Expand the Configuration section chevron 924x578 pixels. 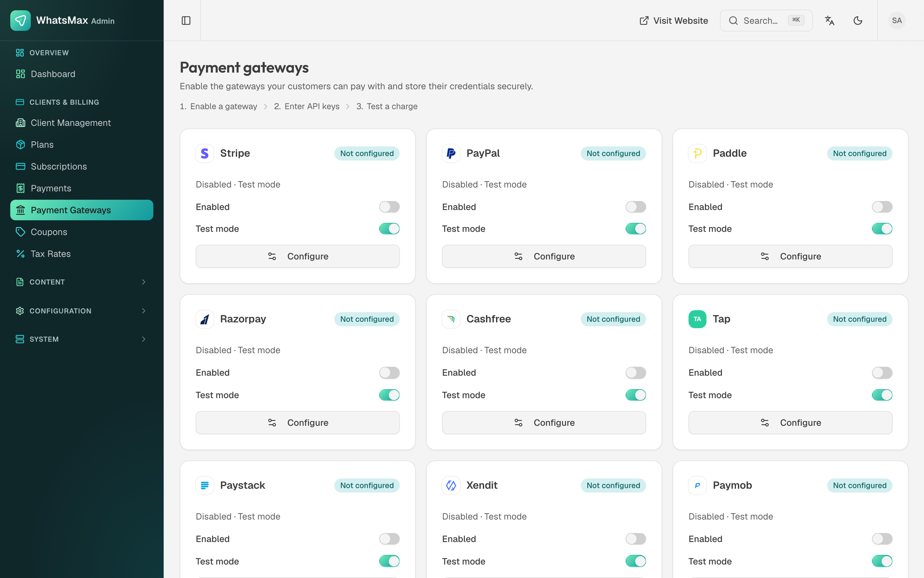[x=143, y=311]
